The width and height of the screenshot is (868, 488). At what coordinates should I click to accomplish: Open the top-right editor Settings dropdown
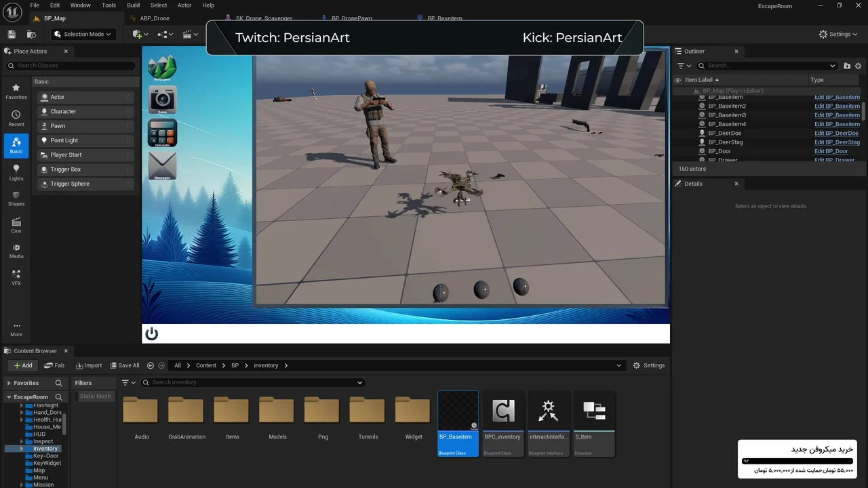[x=839, y=34]
